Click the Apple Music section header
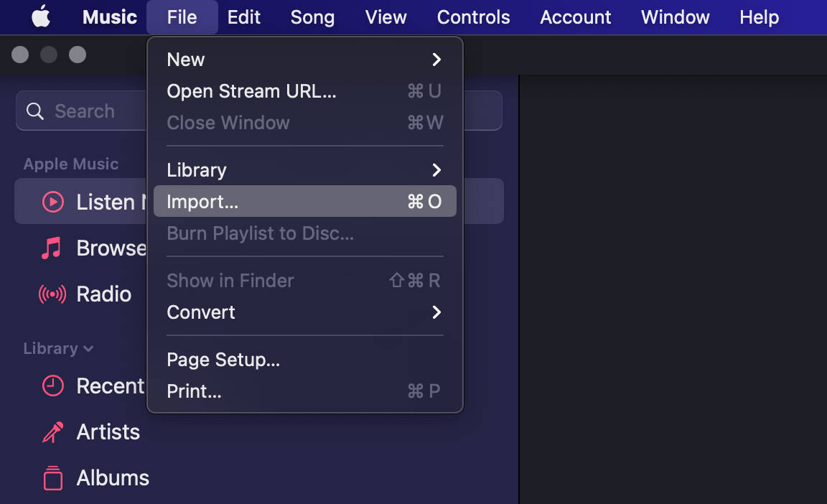 click(70, 164)
